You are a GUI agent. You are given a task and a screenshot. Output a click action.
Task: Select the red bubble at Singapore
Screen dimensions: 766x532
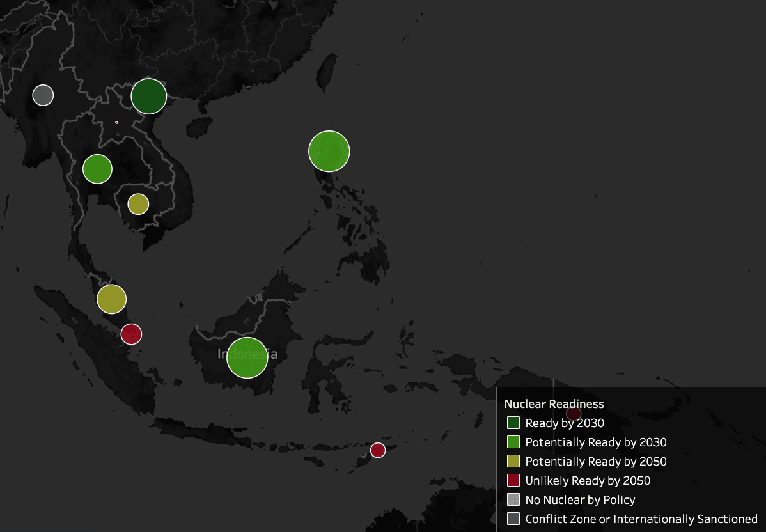pyautogui.click(x=131, y=334)
